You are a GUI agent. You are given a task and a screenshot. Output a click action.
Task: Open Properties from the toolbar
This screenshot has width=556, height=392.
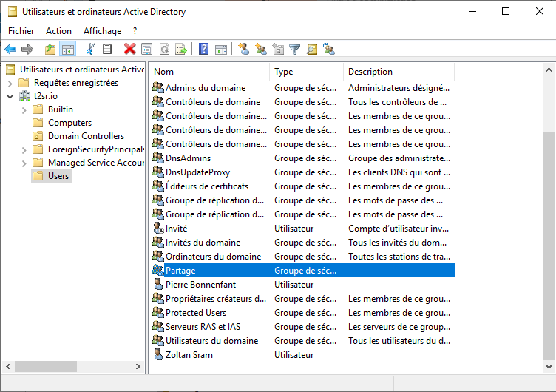[147, 49]
